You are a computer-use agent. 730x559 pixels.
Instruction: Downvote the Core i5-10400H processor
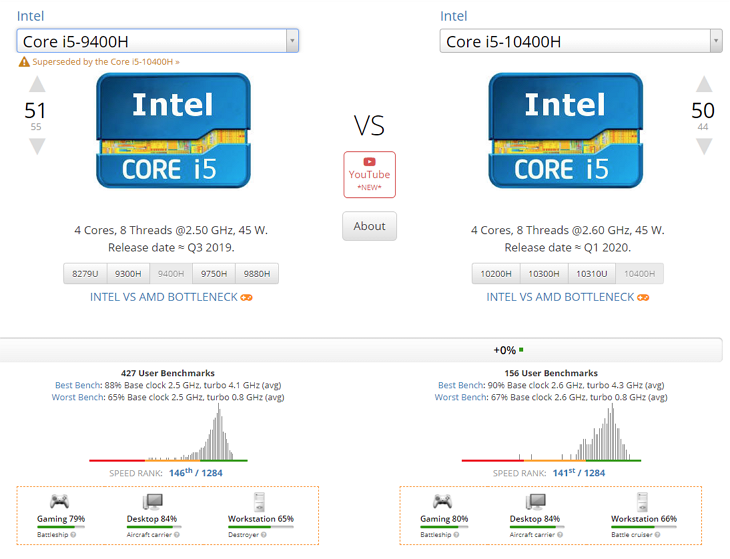coord(703,146)
